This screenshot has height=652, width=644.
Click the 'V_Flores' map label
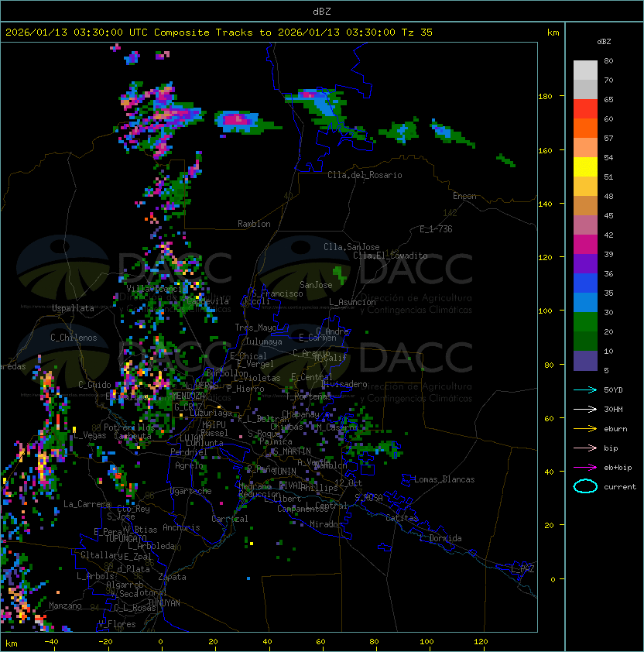117,624
